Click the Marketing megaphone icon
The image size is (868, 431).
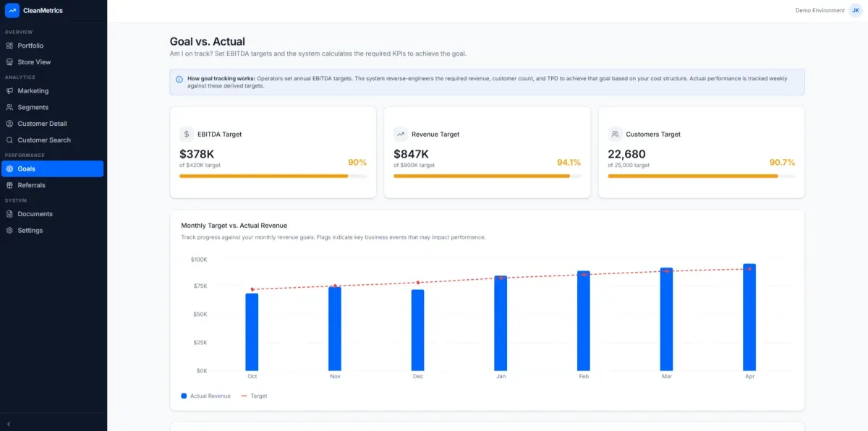(x=10, y=91)
